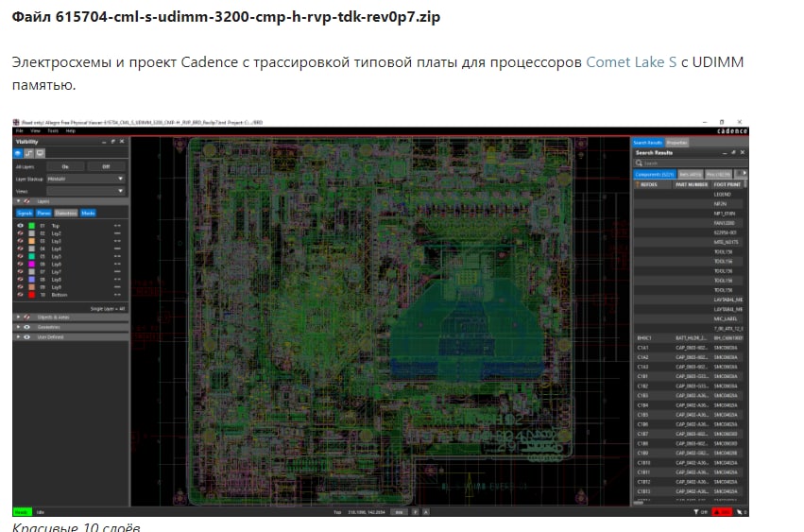This screenshot has height=532, width=804.
Task: Click the Signals filter button
Action: coord(25,213)
